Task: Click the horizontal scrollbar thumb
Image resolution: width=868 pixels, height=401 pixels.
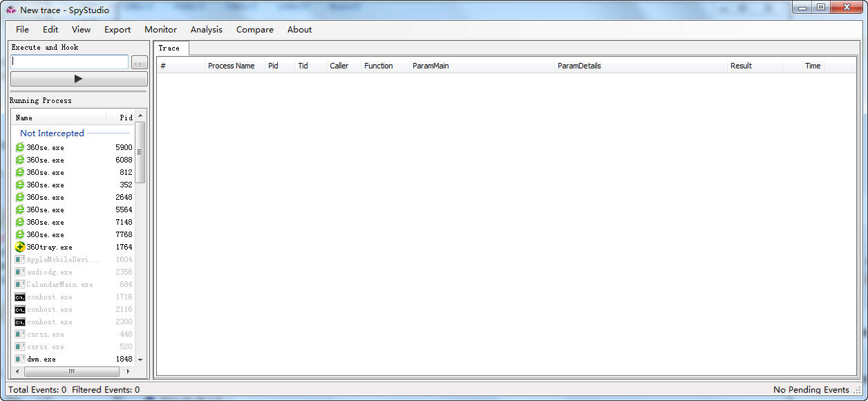Action: pos(71,371)
